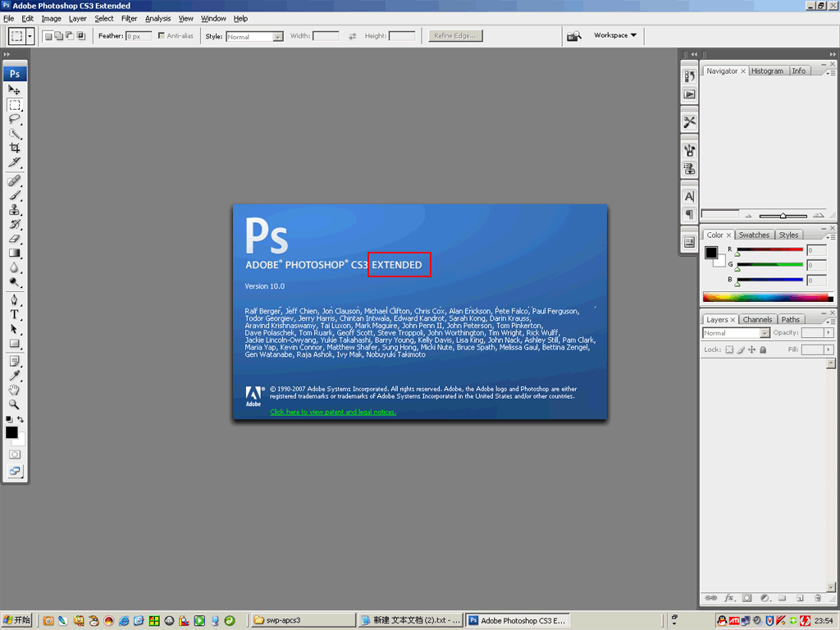840x630 pixels.
Task: Select the Healing Brush tool
Action: 15,181
